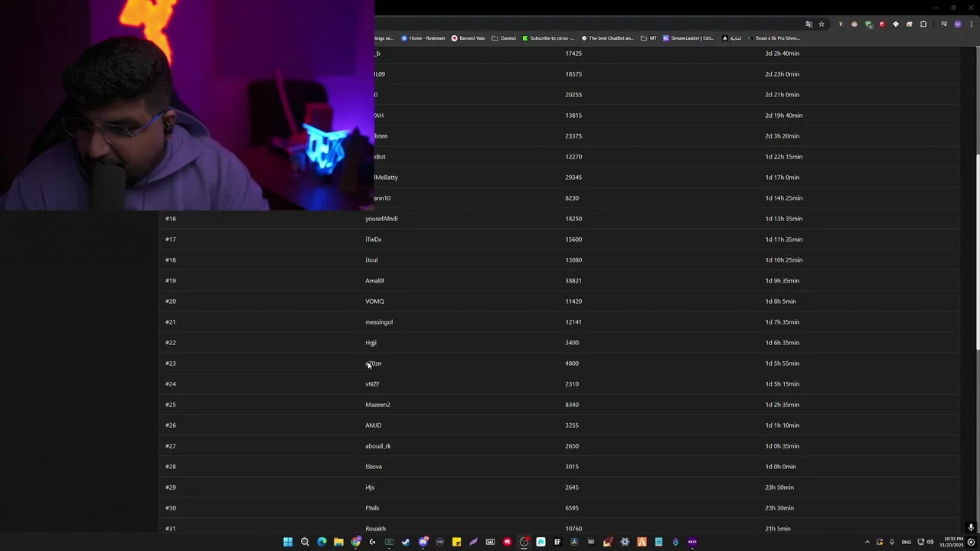Select username yousefAfndi
980x551 pixels.
381,219
